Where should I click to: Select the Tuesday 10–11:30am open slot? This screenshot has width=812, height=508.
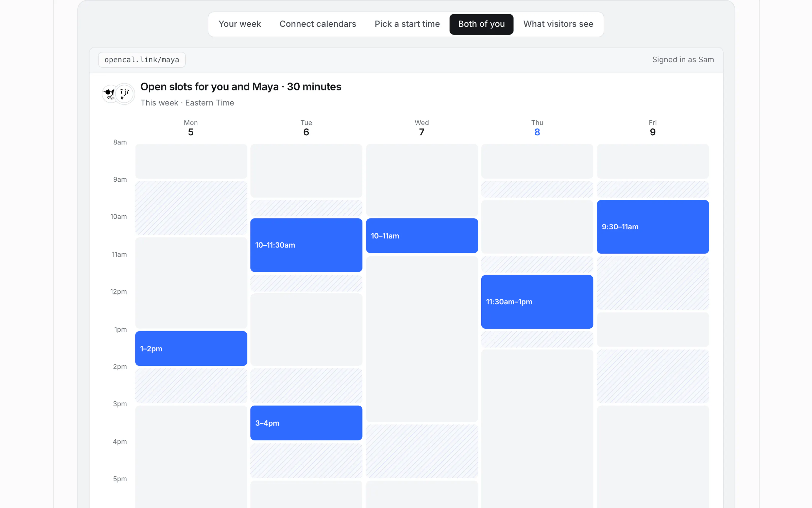click(306, 245)
